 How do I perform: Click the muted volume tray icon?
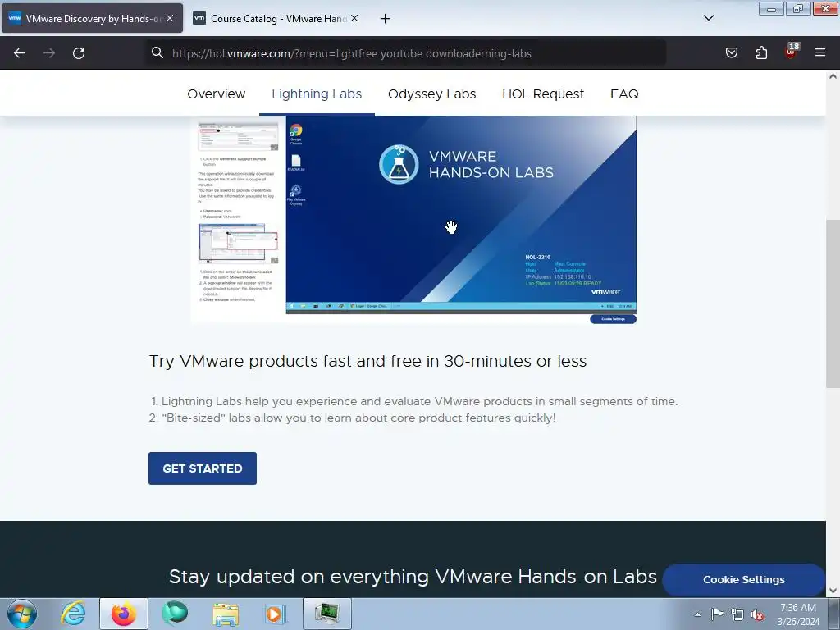click(757, 614)
